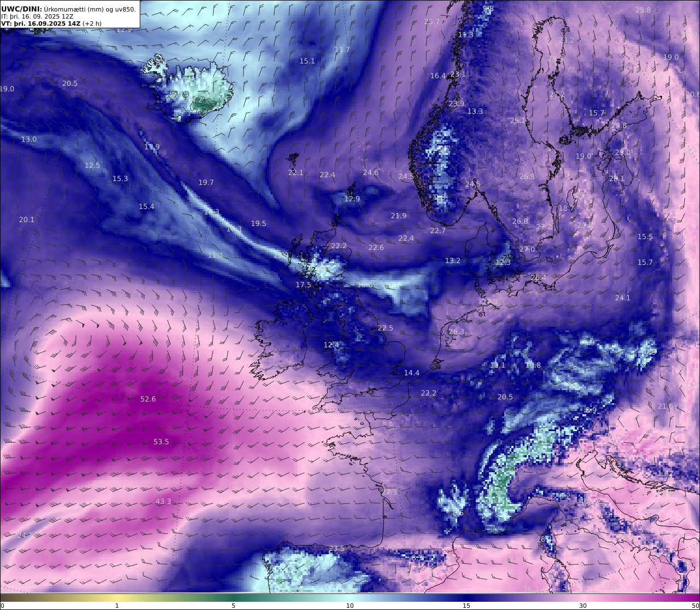This screenshot has height=610, width=700.
Task: Click the 13.0 value label
Action: (x=29, y=140)
